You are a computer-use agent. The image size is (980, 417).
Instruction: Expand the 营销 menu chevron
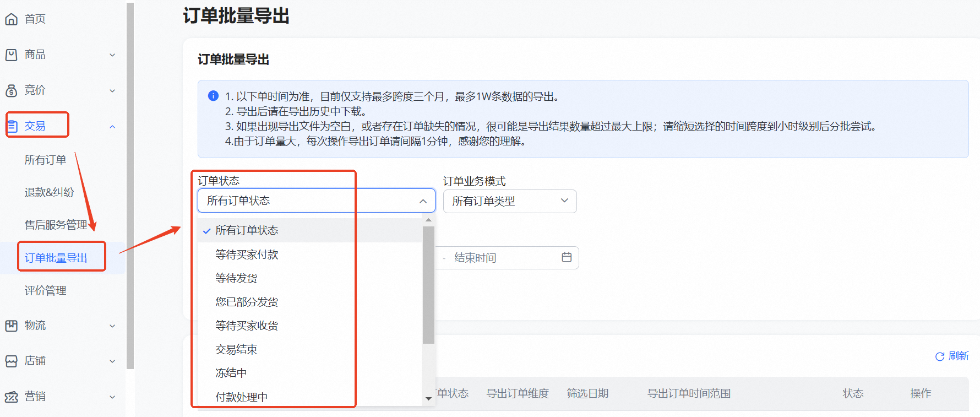coord(112,397)
